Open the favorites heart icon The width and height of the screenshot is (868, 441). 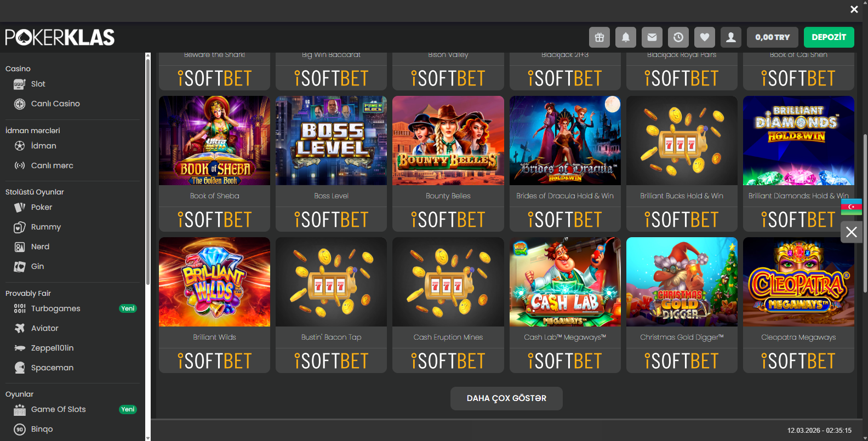705,37
